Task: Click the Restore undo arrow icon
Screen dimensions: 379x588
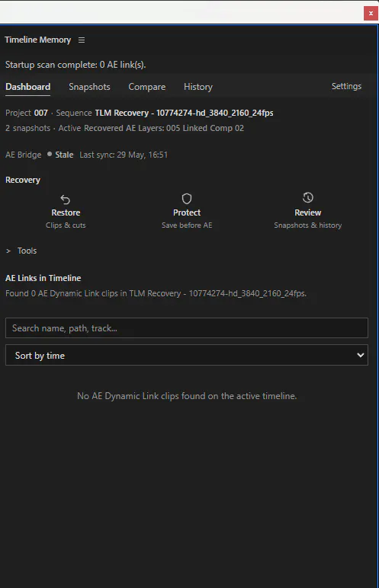Action: pyautogui.click(x=66, y=199)
